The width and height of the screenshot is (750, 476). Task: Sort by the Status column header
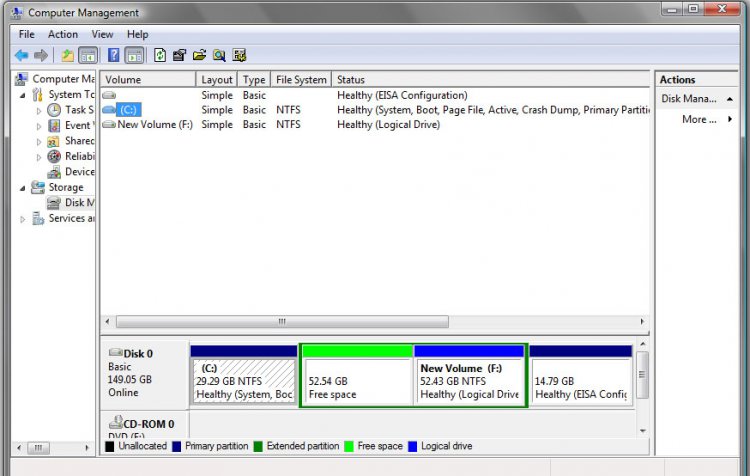(x=490, y=79)
